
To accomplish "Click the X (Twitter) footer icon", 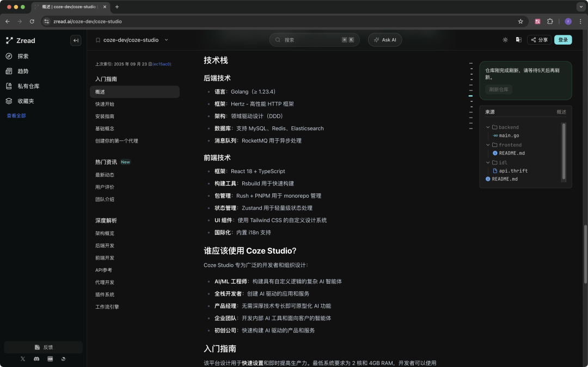I will click(x=23, y=359).
